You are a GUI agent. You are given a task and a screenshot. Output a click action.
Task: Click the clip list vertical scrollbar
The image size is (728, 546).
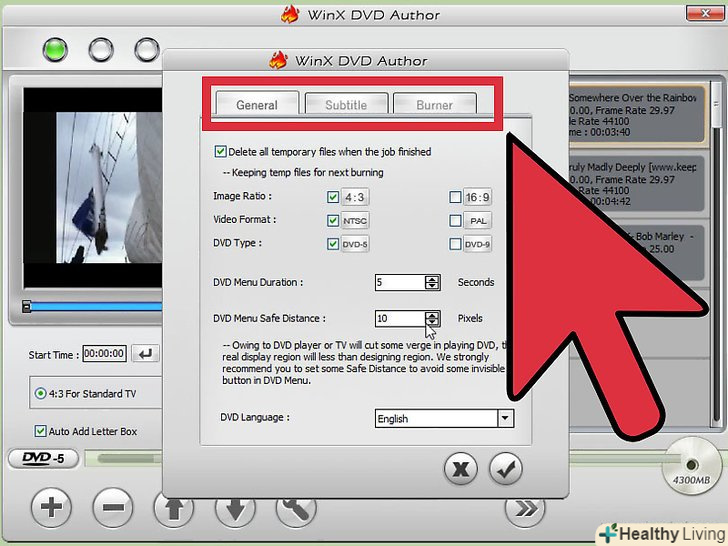[716, 253]
